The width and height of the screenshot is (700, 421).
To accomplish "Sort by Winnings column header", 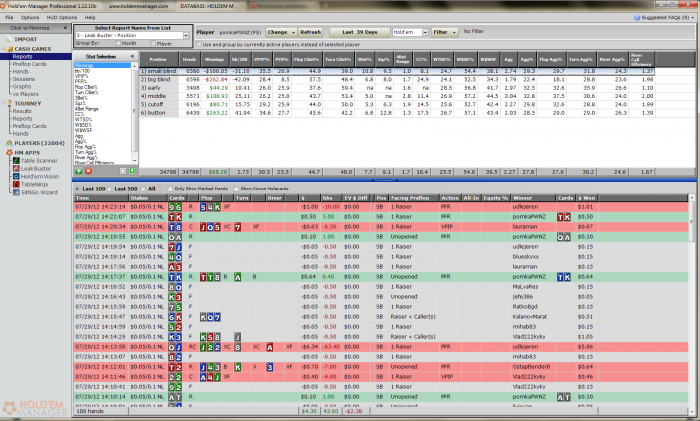I will [x=214, y=59].
